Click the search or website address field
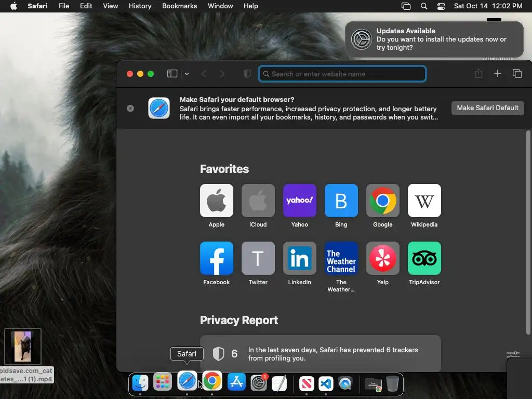Viewport: 532px width, 399px height. point(342,74)
